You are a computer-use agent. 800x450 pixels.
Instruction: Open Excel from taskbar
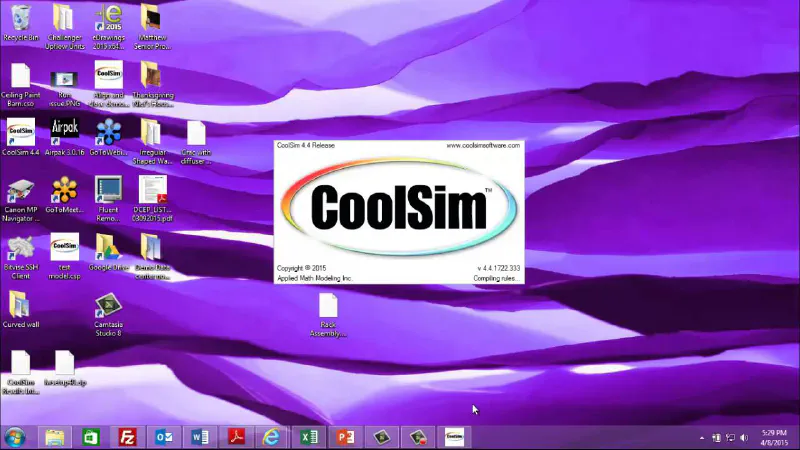click(x=309, y=437)
